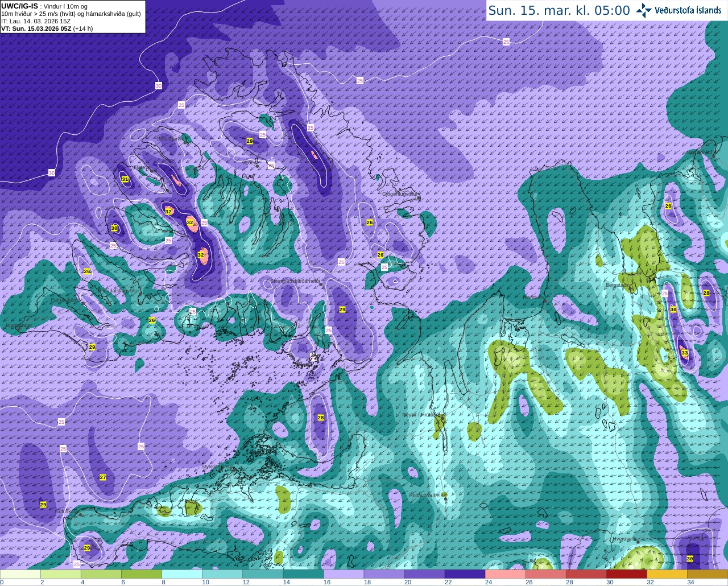This screenshot has width=728, height=586.
Task: Click the Flateyri station label
Action: tap(142, 167)
